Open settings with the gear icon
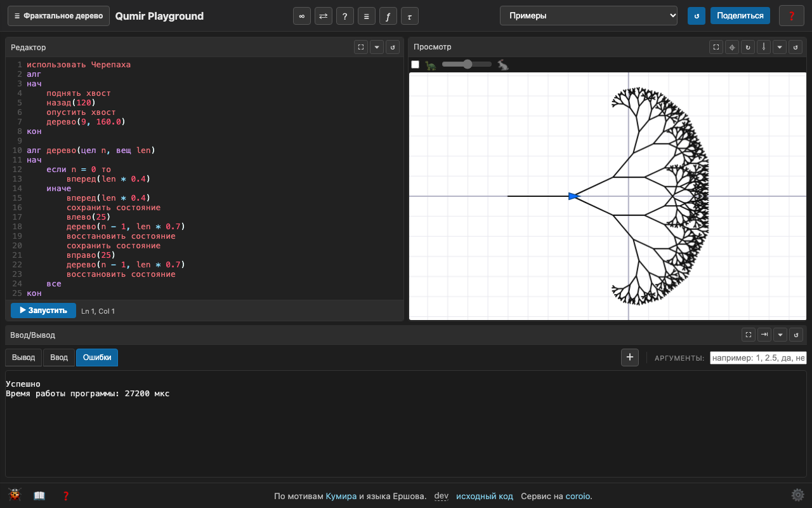 click(797, 495)
